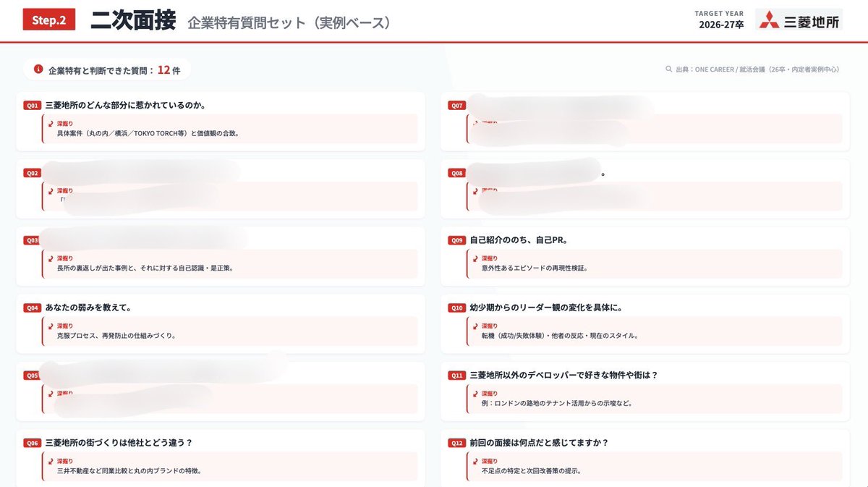Viewport: 868px width, 487px height.
Task: Click the 深掘り arrow icon in the Q12 card
Action: (475, 461)
